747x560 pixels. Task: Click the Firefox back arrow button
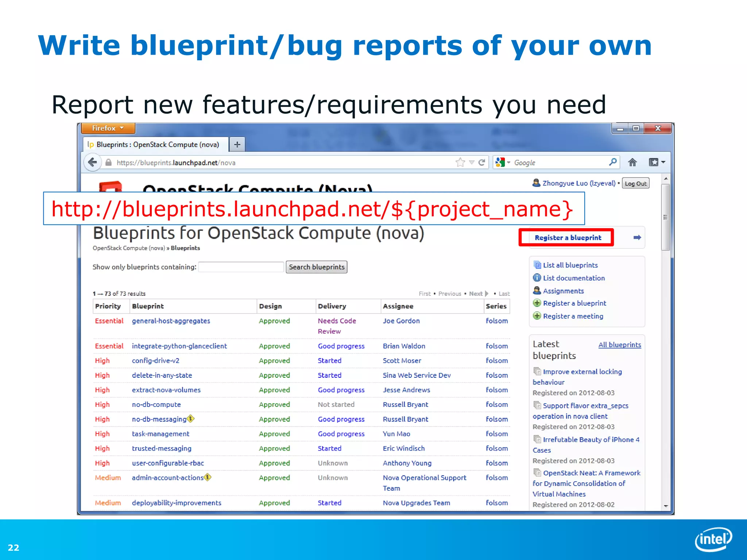pos(93,162)
